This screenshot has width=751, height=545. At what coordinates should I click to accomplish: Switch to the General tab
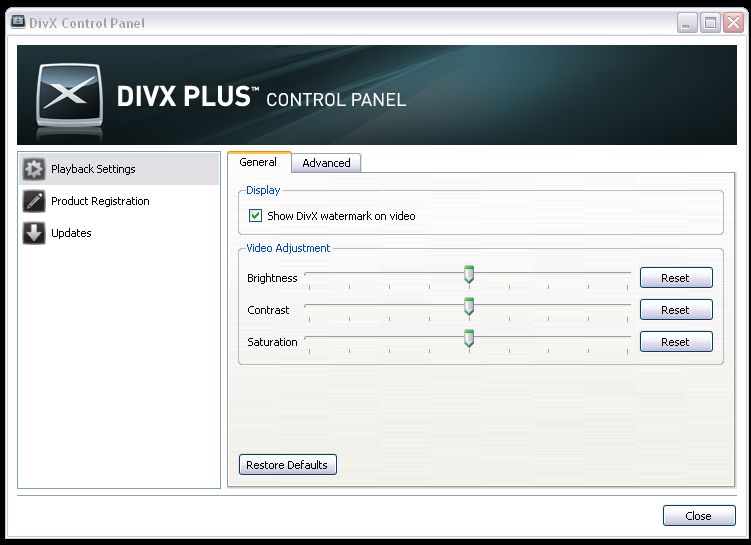259,162
